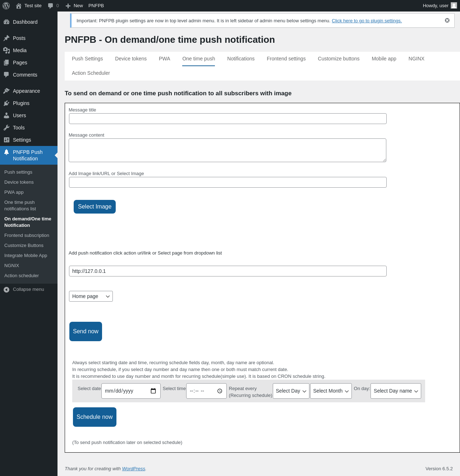Click the Select date input field
Screen dimensions: 460x476
click(131, 391)
